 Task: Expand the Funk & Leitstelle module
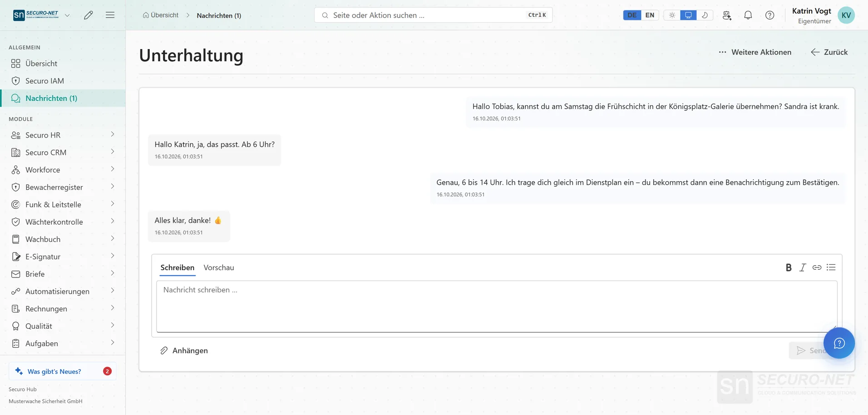[113, 204]
